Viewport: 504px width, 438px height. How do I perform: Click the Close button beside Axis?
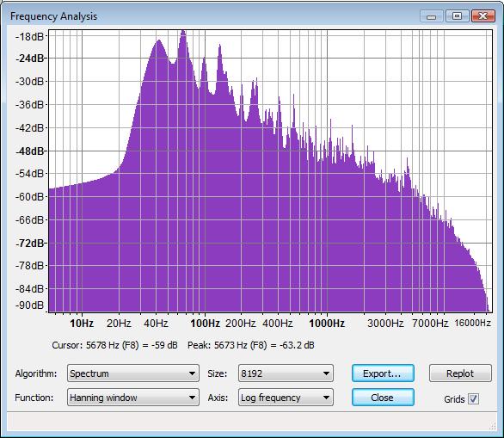[383, 398]
